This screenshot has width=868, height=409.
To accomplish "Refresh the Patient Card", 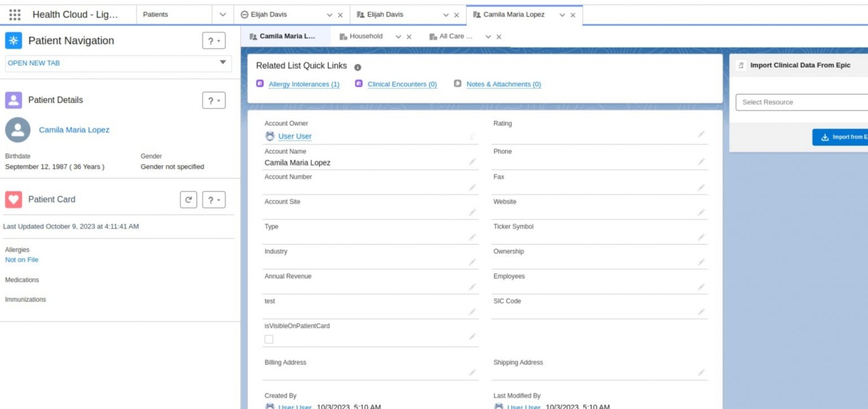I will point(189,199).
